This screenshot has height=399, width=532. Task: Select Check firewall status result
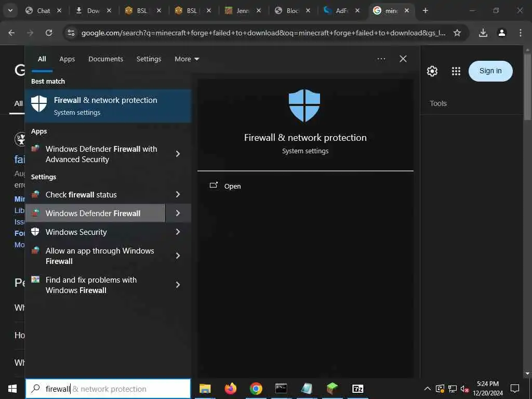click(96, 194)
